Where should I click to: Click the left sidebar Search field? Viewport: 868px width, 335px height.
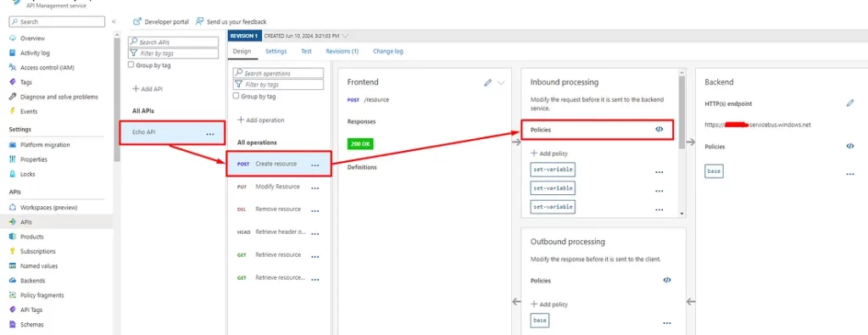pyautogui.click(x=57, y=21)
